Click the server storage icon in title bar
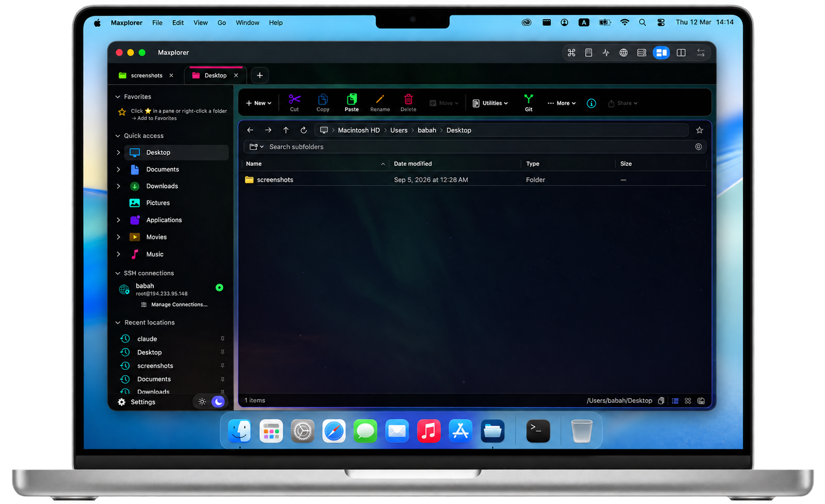The height and width of the screenshot is (504, 825). click(x=641, y=52)
